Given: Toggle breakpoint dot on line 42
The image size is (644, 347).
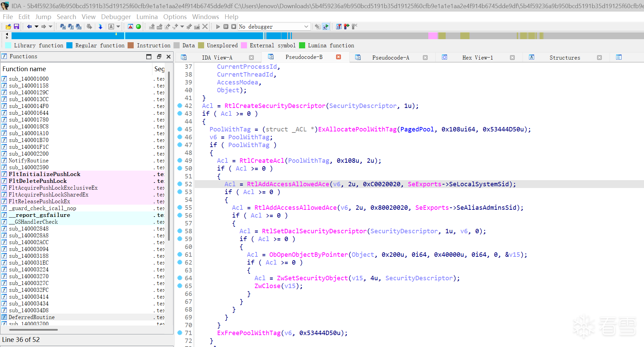Looking at the screenshot, I should [x=180, y=106].
